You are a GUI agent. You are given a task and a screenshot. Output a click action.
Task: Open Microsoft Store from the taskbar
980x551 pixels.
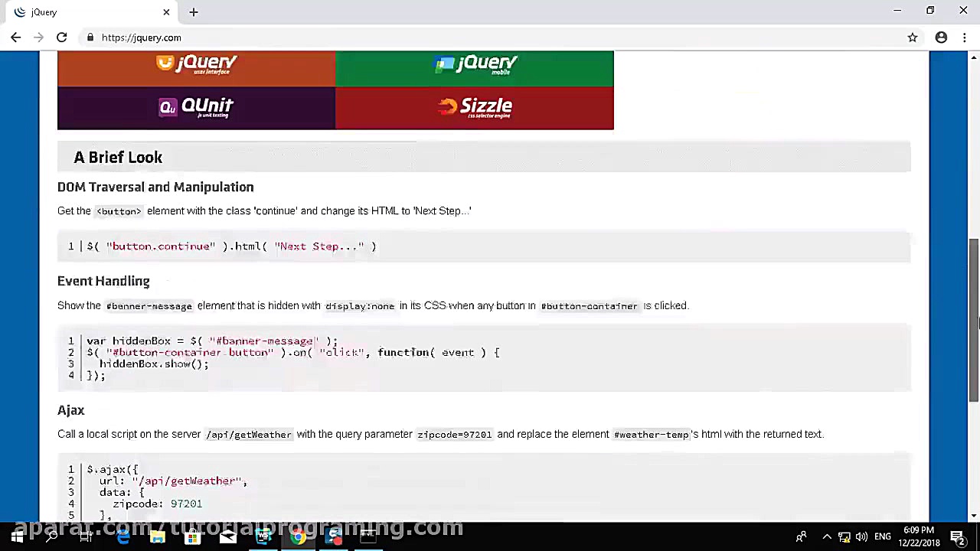[x=192, y=536]
